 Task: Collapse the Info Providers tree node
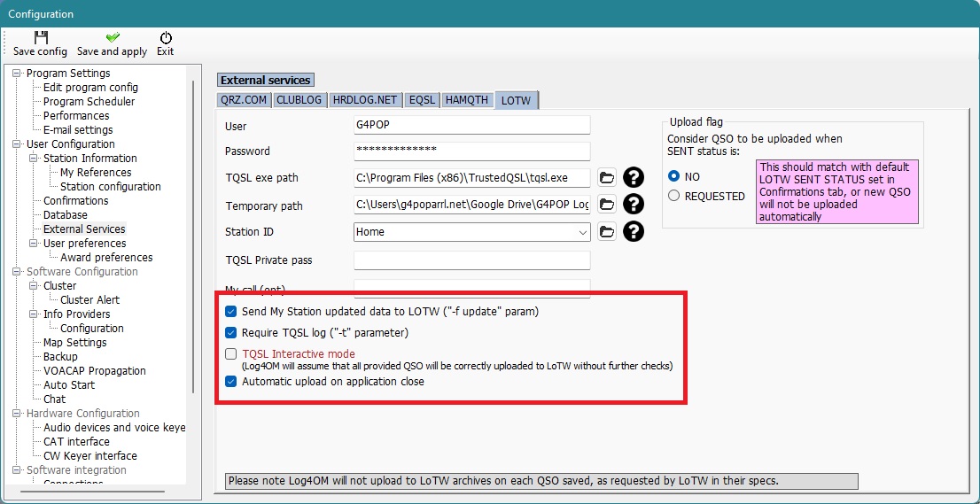[x=34, y=314]
